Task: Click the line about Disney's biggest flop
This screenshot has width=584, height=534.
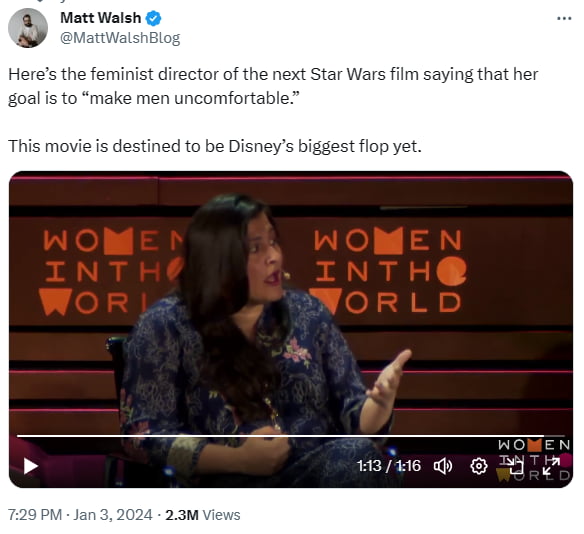Action: click(x=215, y=146)
